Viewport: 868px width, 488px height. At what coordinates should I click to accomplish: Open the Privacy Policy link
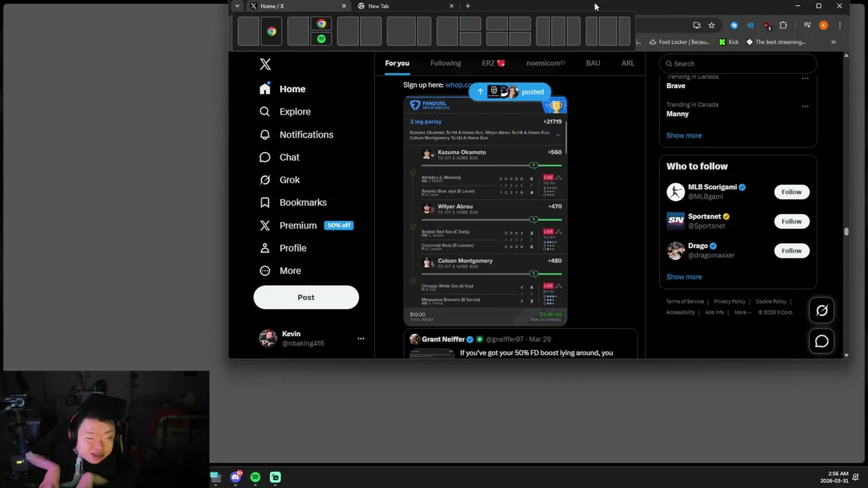(x=730, y=302)
